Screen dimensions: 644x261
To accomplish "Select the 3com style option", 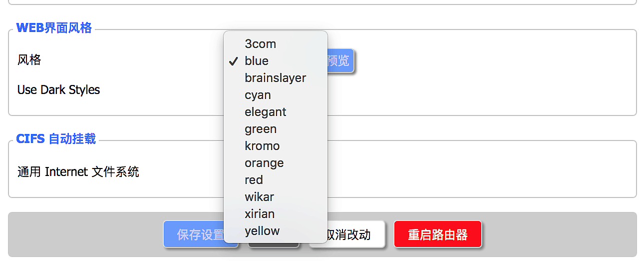I will (260, 44).
